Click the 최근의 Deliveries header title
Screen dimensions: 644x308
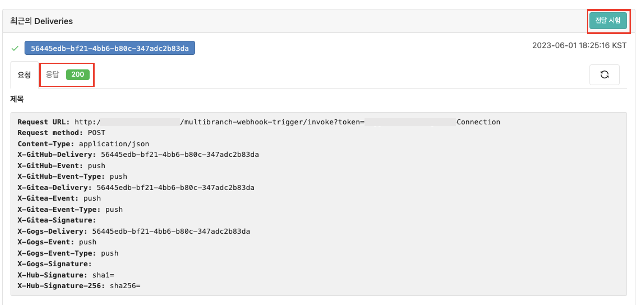click(42, 21)
